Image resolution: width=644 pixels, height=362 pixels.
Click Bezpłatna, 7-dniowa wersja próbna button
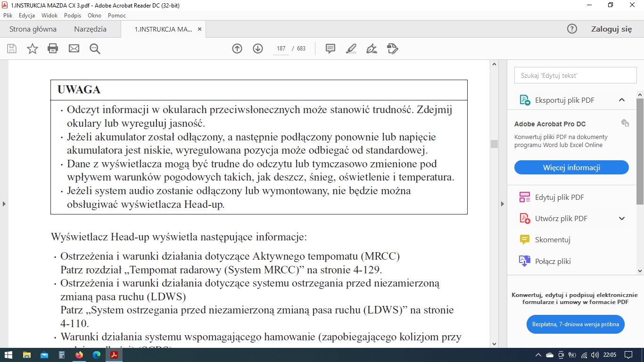click(575, 324)
